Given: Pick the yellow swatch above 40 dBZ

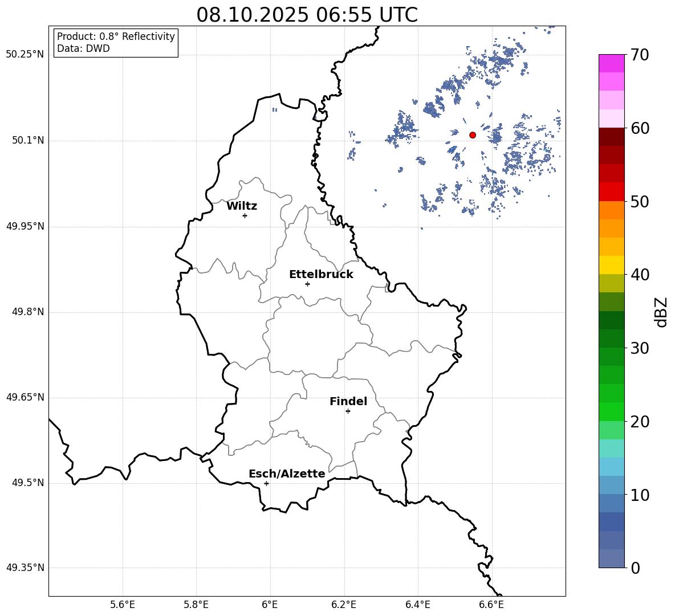Looking at the screenshot, I should (612, 265).
